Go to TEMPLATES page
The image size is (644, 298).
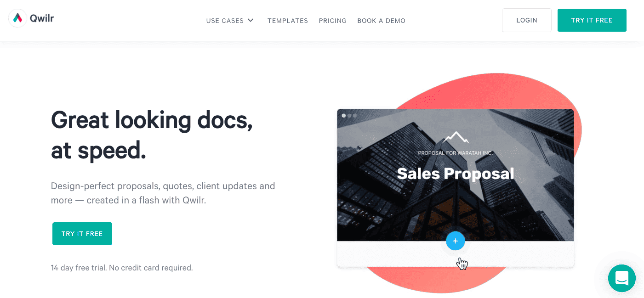(x=288, y=21)
